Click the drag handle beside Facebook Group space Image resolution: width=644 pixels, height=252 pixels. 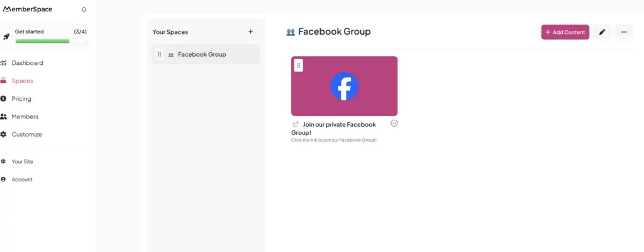pyautogui.click(x=159, y=54)
